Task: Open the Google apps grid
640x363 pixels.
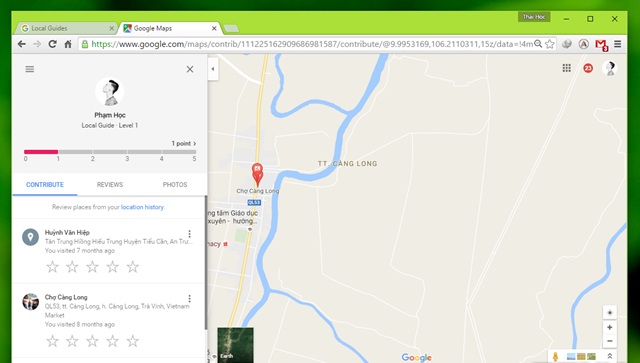Action: pos(567,68)
